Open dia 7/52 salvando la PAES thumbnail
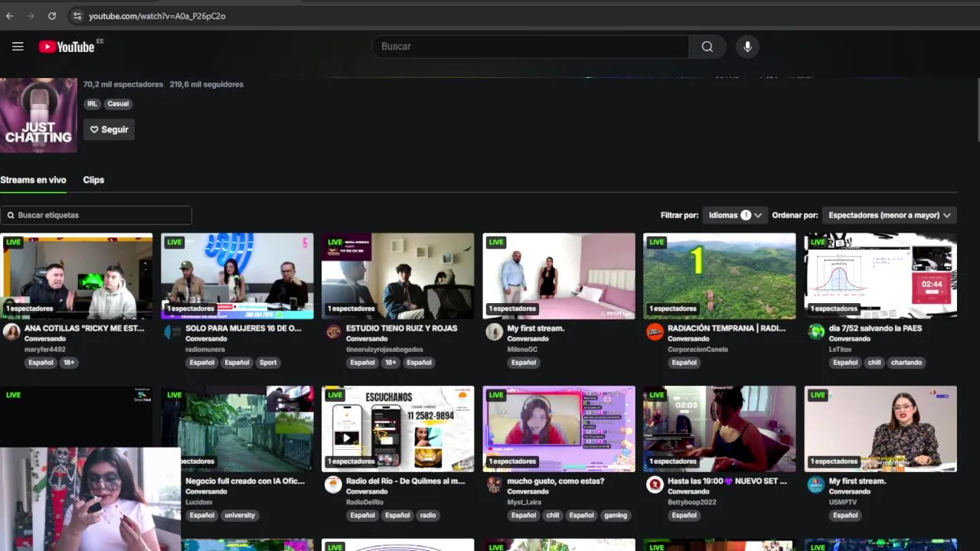 pyautogui.click(x=880, y=275)
